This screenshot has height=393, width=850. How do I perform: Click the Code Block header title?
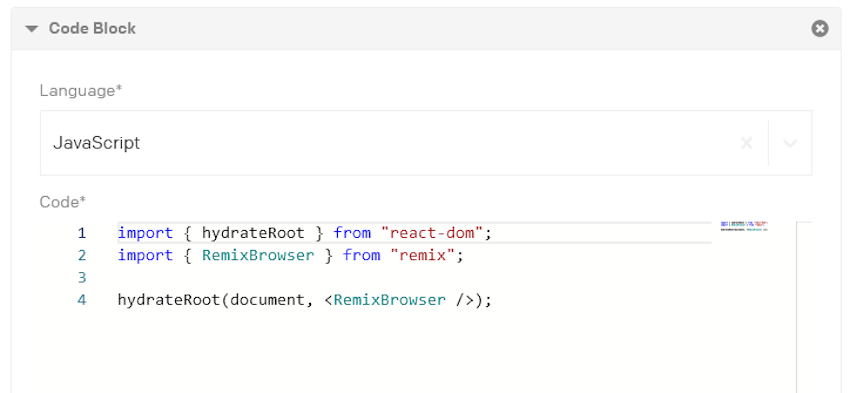click(92, 28)
